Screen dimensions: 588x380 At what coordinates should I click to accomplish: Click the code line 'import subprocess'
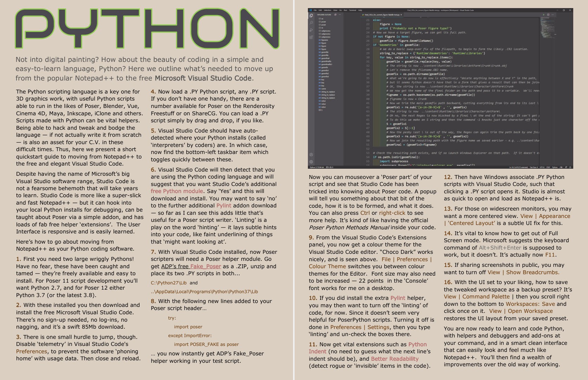(x=394, y=161)
